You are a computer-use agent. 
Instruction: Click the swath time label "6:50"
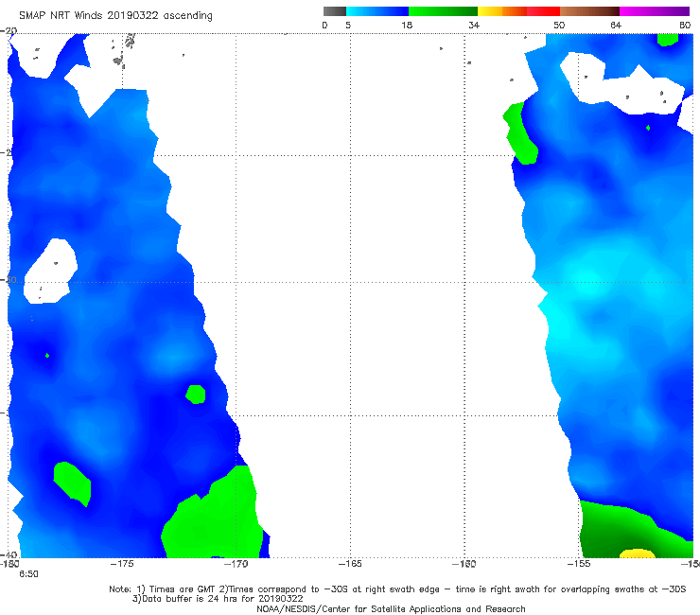[28, 574]
